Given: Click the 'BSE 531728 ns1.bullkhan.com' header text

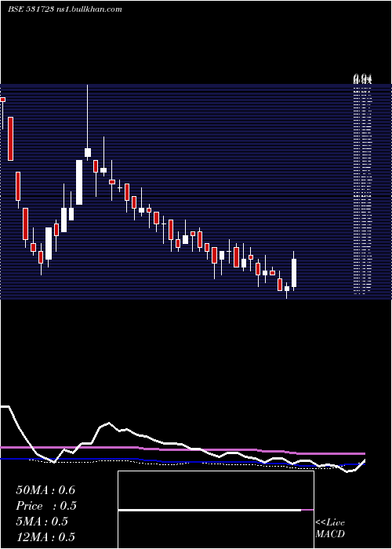Looking at the screenshot, I should click(x=65, y=9).
